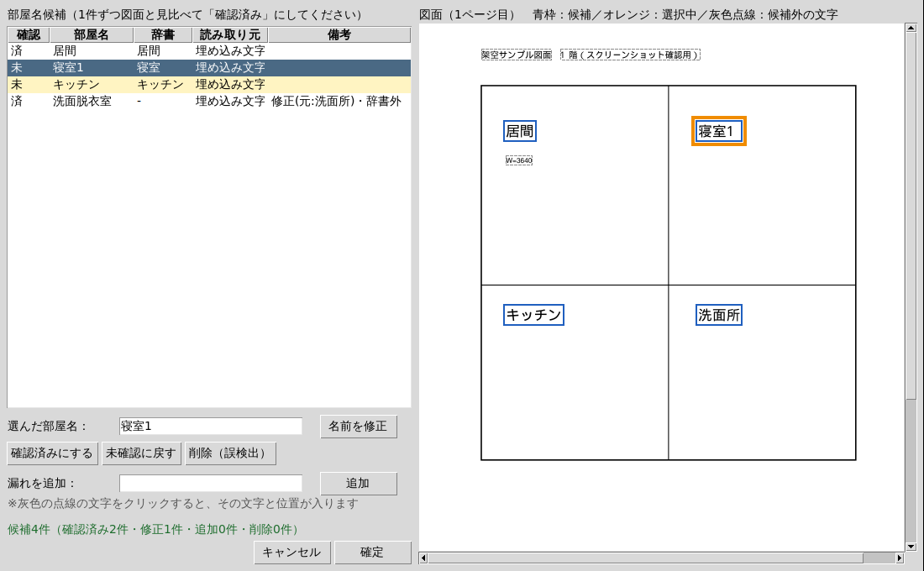Focus the 選んだ部屋名 input field

coord(210,426)
